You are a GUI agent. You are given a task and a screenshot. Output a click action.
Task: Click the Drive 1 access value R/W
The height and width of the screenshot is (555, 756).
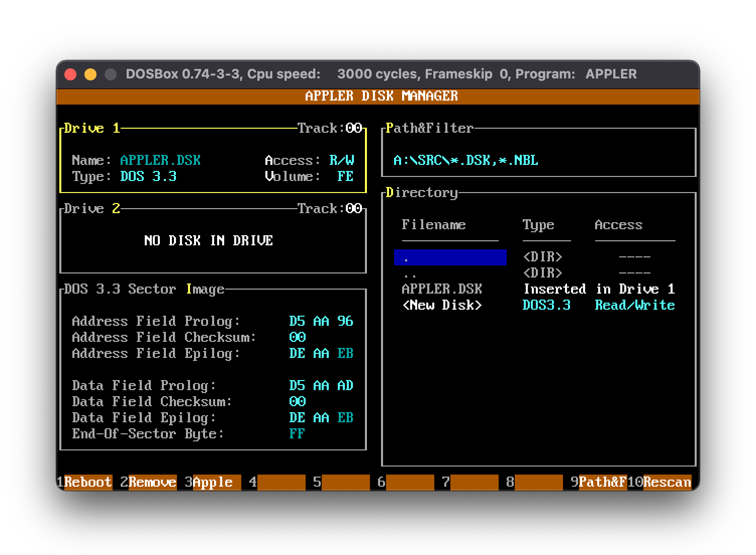[x=342, y=160]
